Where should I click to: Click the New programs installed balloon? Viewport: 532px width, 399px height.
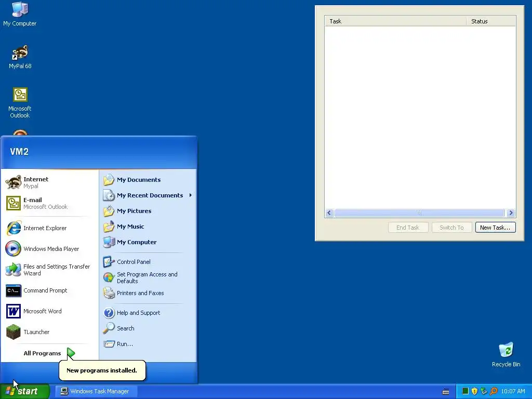pos(102,370)
